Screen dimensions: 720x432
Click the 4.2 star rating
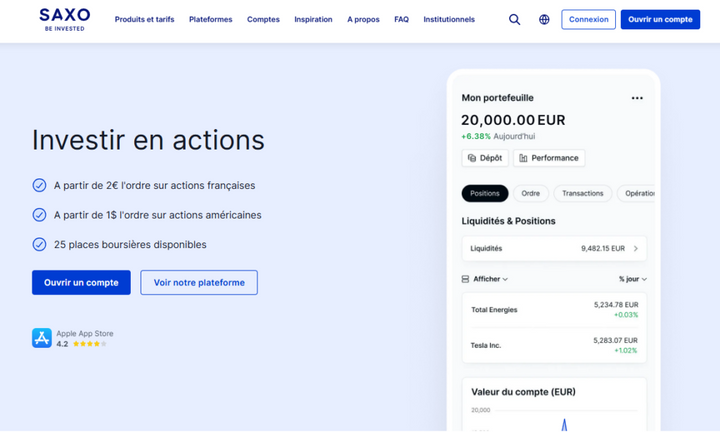tap(82, 344)
